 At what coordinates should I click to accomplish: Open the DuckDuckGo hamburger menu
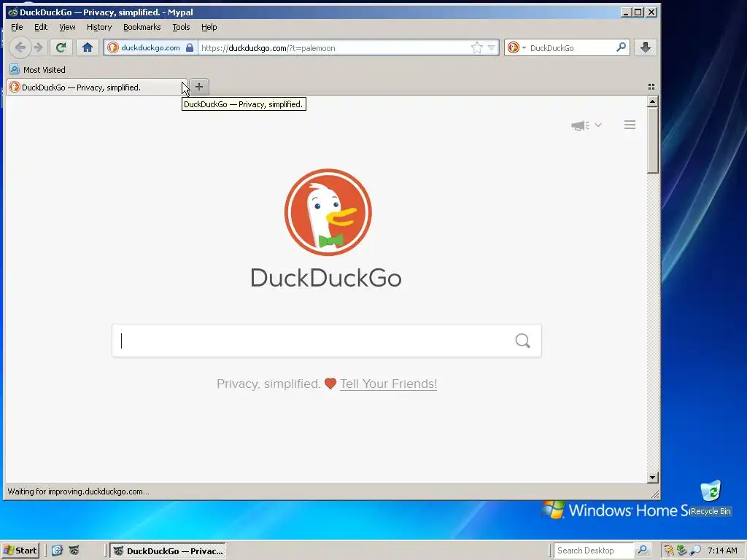(630, 125)
